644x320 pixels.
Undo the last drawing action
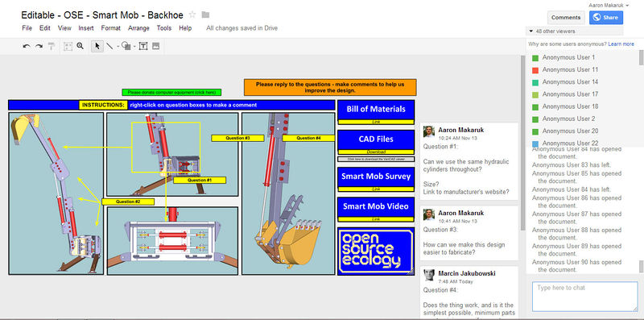tap(27, 47)
